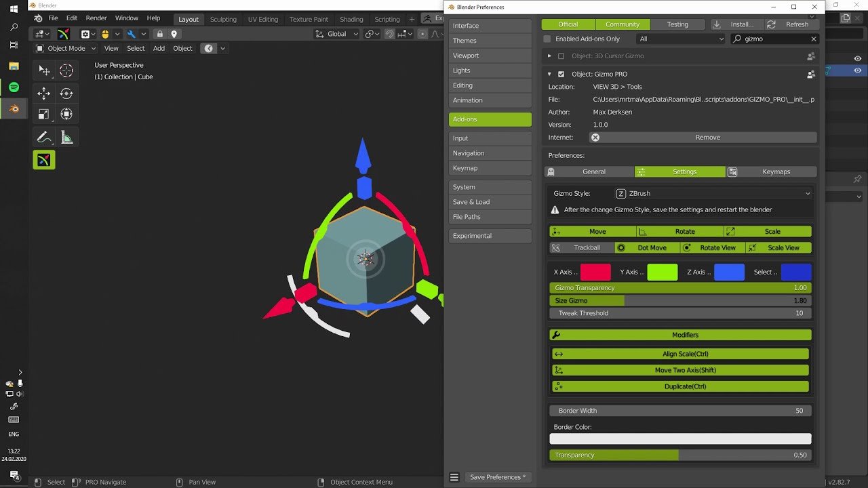
Task: Open the Object Mode dropdown
Action: tap(66, 49)
